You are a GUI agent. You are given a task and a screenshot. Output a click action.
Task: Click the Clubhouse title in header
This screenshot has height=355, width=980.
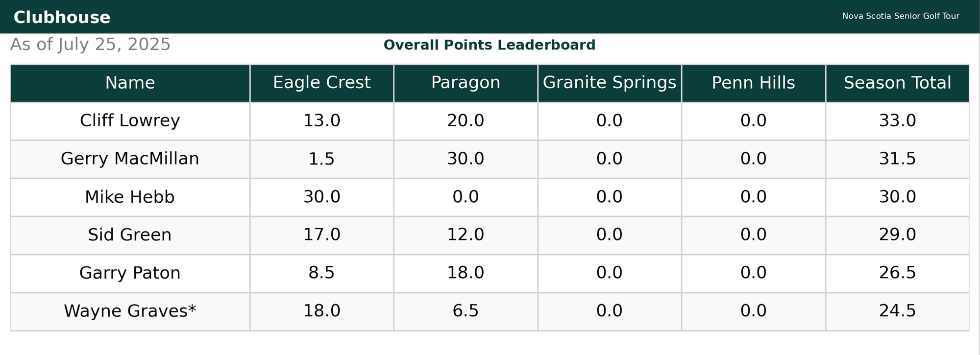point(62,17)
